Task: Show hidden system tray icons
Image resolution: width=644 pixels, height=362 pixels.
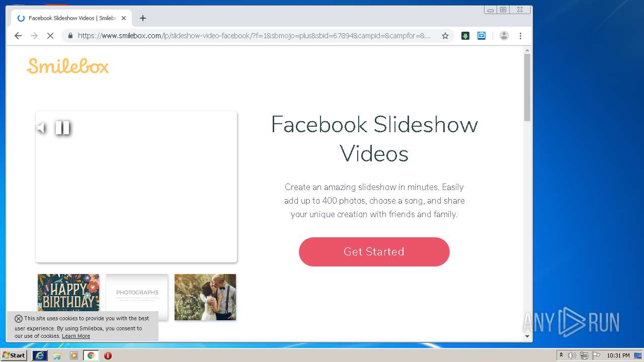Action: pyautogui.click(x=561, y=355)
